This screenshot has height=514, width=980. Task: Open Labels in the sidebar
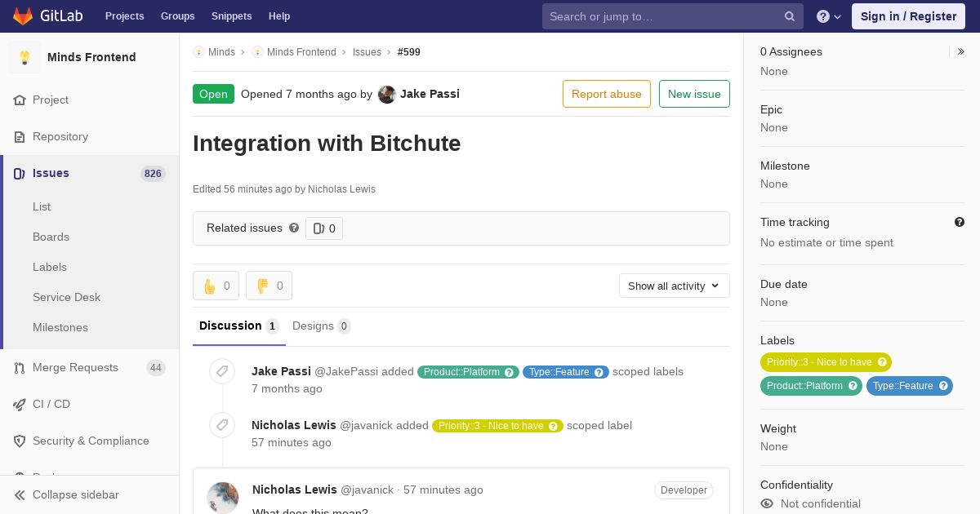(x=50, y=267)
